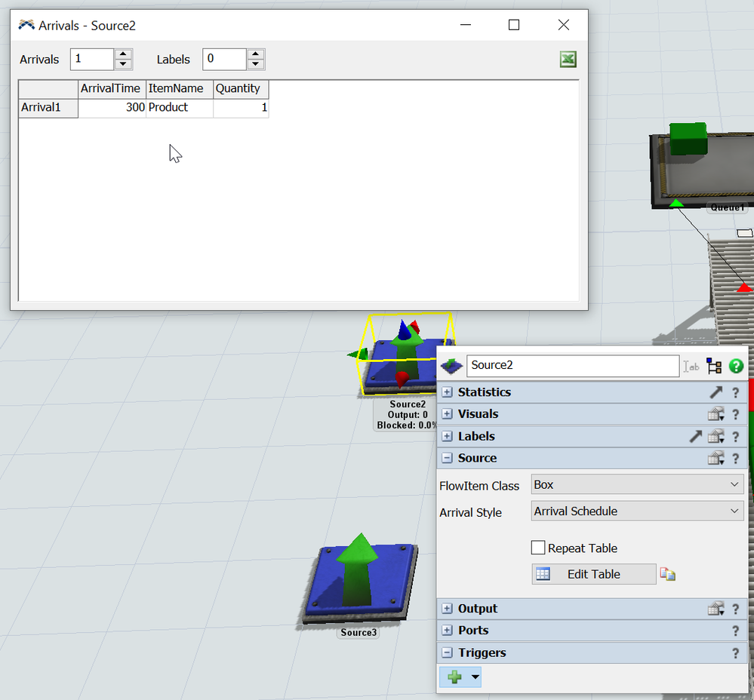The height and width of the screenshot is (700, 754).
Task: Click the Edit Table button
Action: [593, 574]
